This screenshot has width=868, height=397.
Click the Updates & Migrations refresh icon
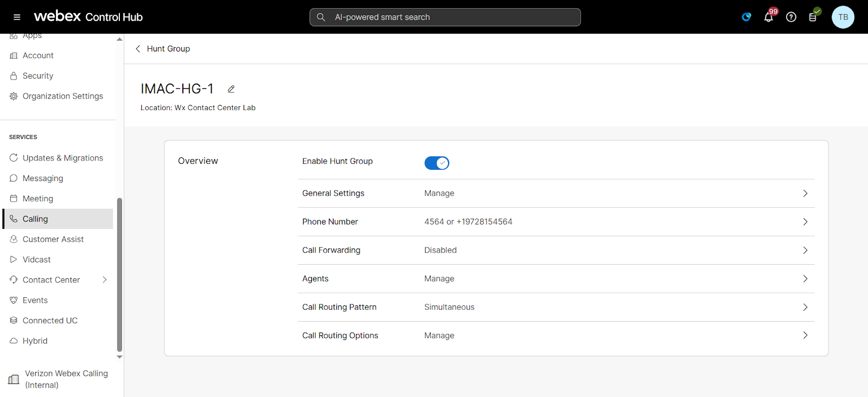point(14,158)
